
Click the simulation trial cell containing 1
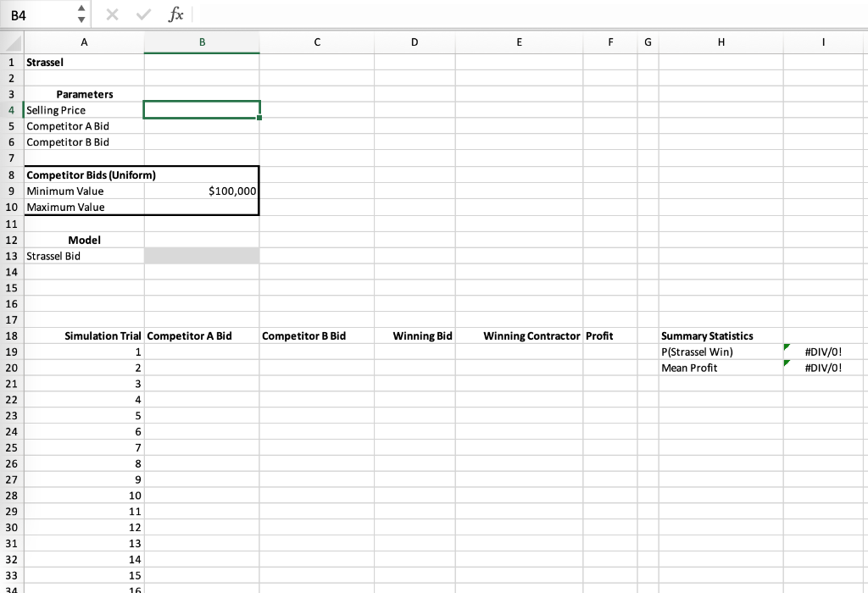84,352
